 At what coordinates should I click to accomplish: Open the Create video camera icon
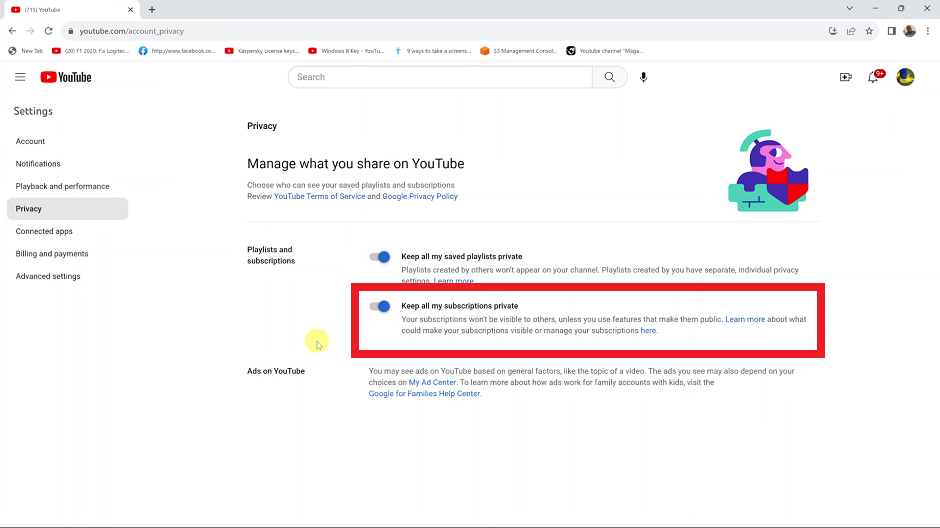coord(845,77)
